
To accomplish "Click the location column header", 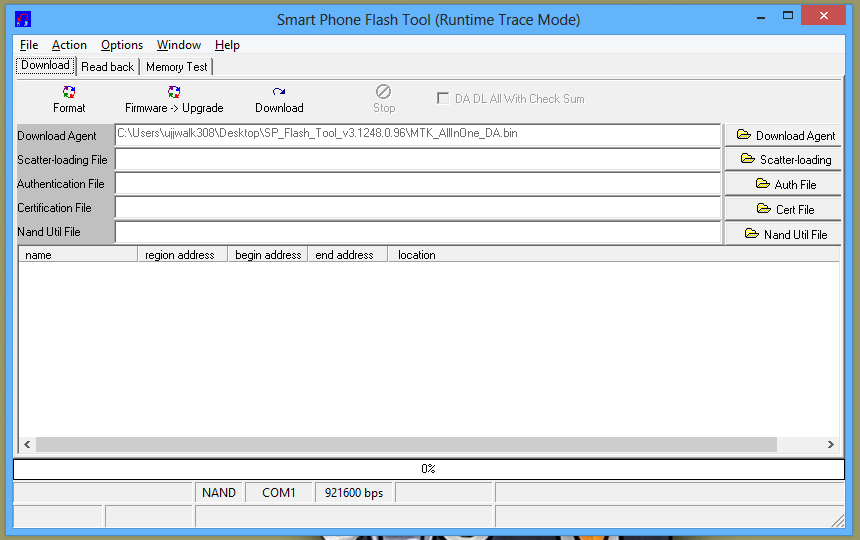I will click(614, 255).
